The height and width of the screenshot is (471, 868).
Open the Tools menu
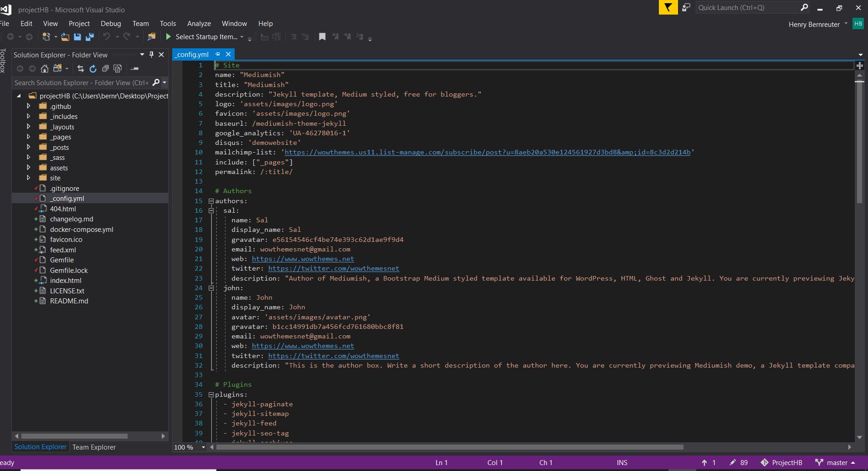pos(168,24)
